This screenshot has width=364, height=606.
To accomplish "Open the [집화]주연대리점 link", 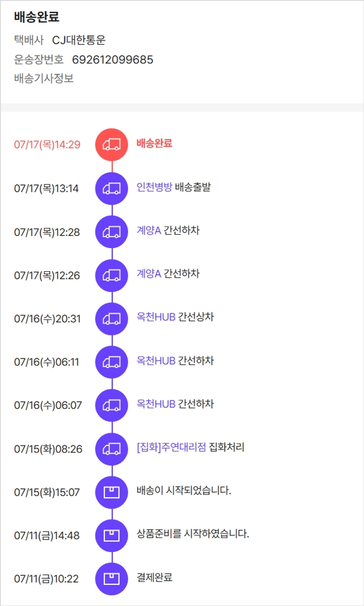I will point(171,447).
